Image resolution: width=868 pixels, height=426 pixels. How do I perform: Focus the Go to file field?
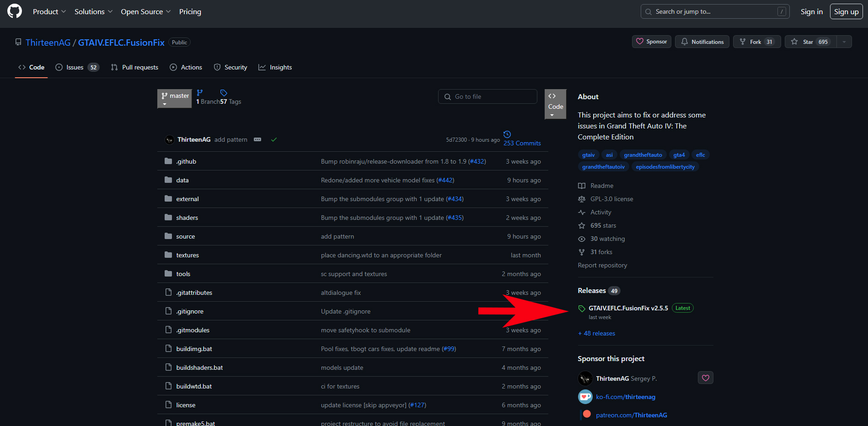click(488, 96)
